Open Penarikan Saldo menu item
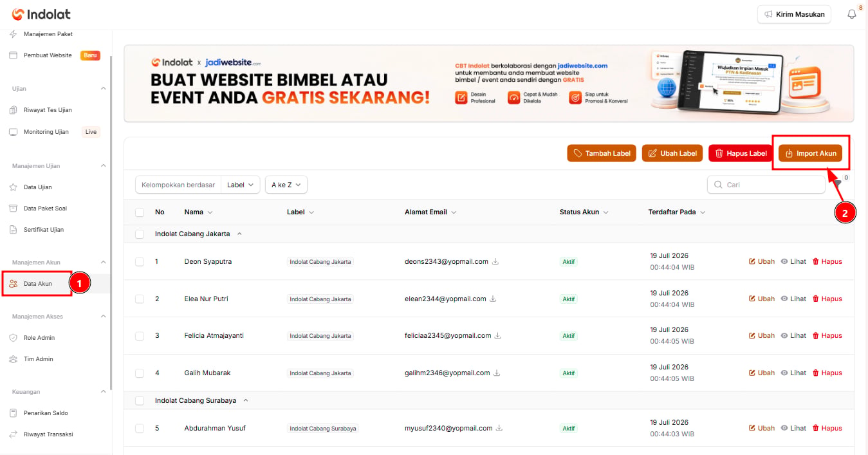This screenshot has width=868, height=455. (46, 413)
